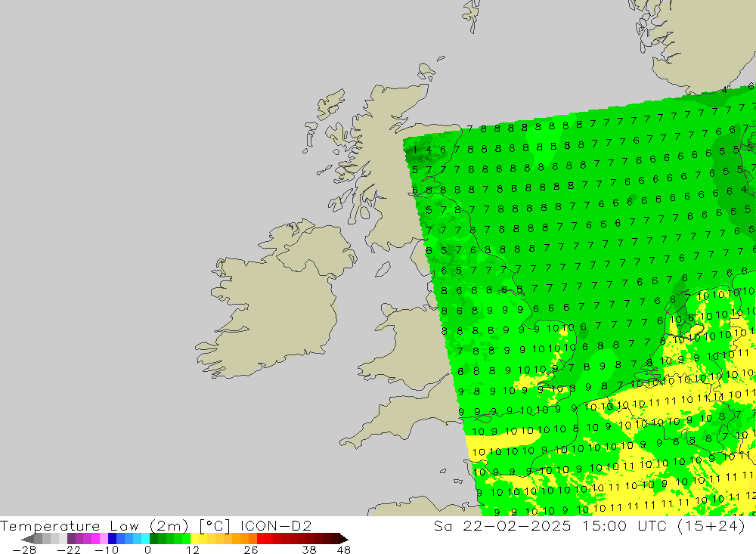756x554 pixels.
Task: Click the '38' legend label
Action: tap(309, 550)
